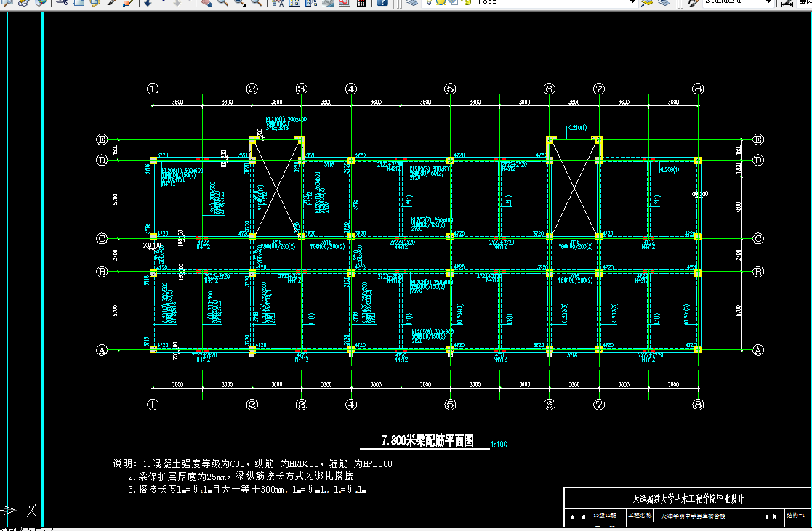Open the Sheet Set Manager icon
Viewport: 812px width, 531px height.
(x=327, y=3)
